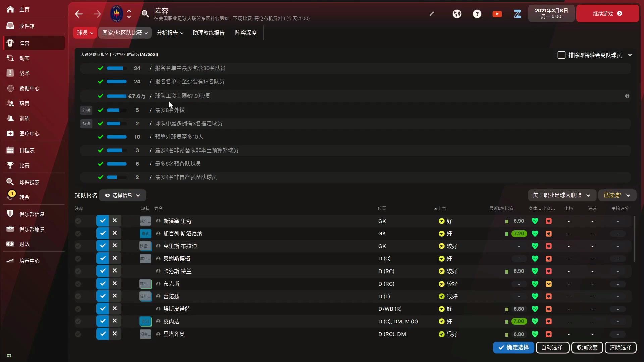Viewport: 644px width, 362px height.
Task: Open player name 埃斯皮诺萨
Action: [177, 309]
